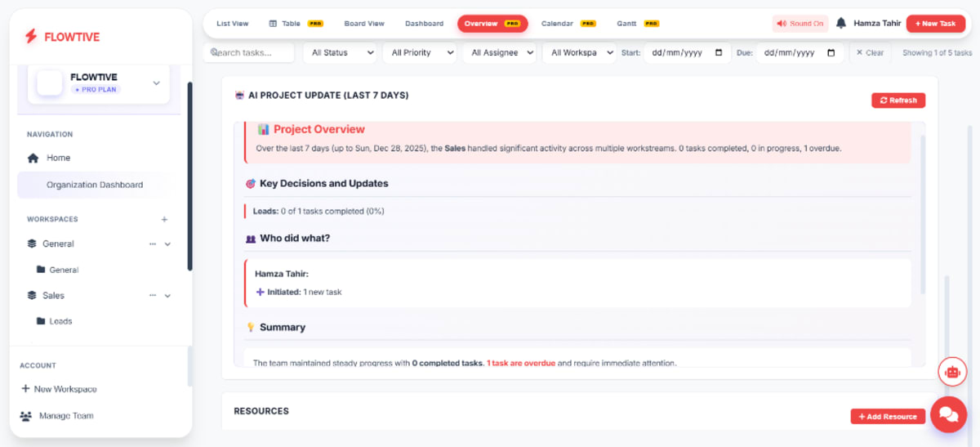This screenshot has height=447, width=980.
Task: Collapse the Sales workspace chevron
Action: click(x=168, y=295)
